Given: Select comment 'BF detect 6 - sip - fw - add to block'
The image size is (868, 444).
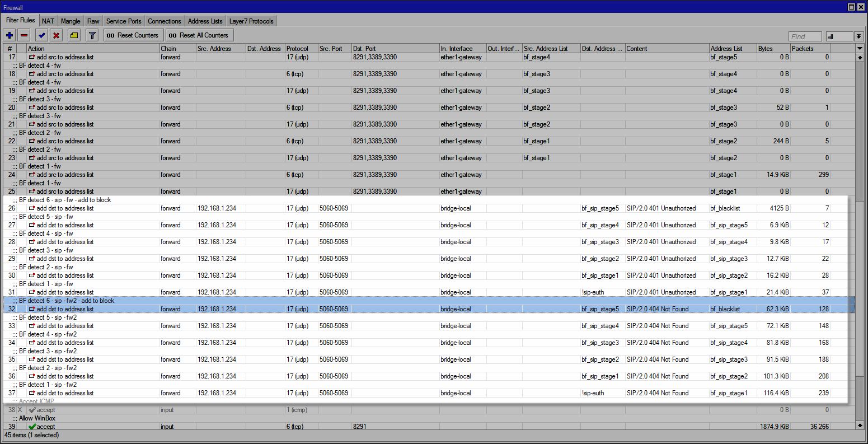Looking at the screenshot, I should [65, 200].
